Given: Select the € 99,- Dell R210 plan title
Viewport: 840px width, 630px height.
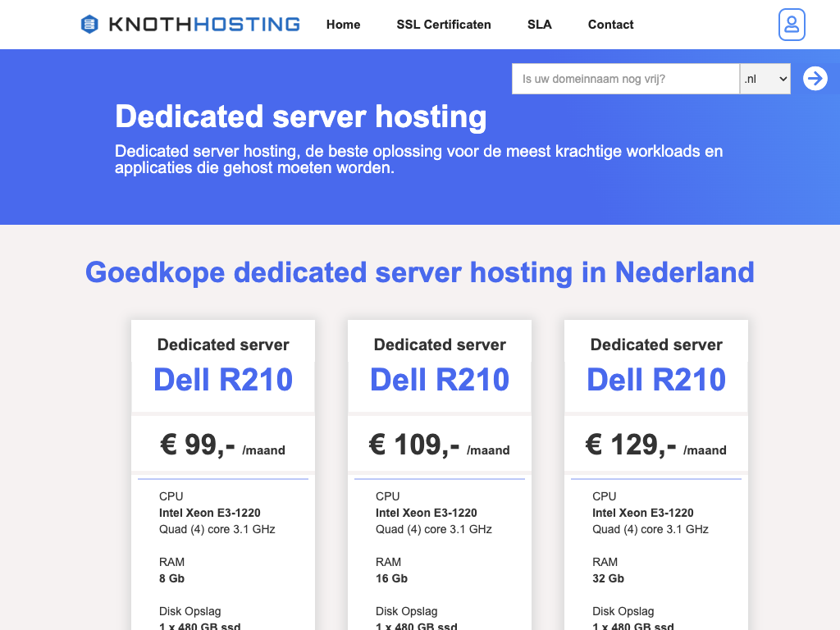Looking at the screenshot, I should [223, 380].
